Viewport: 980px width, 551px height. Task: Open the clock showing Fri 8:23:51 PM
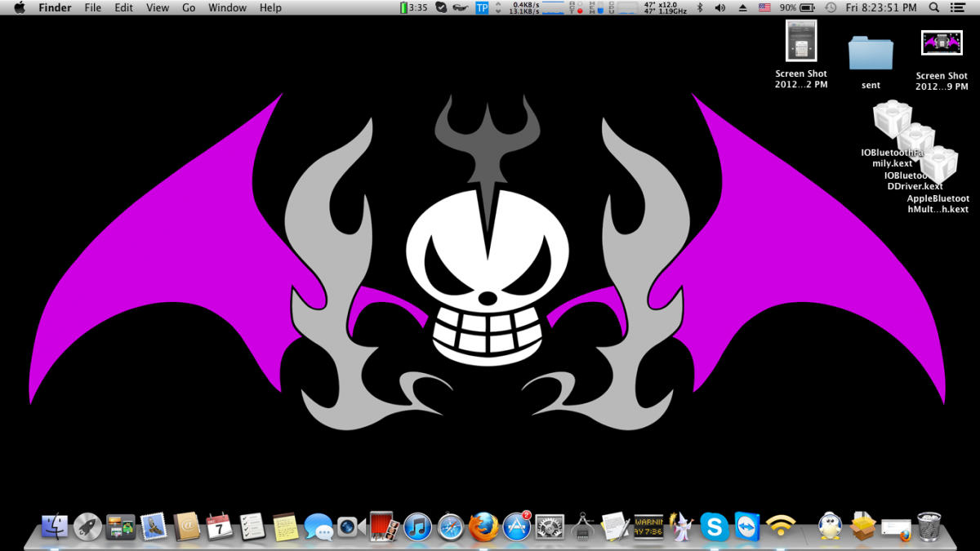coord(881,7)
